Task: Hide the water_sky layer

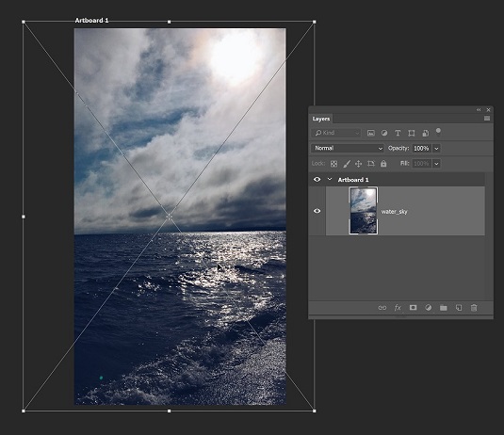Action: [317, 211]
